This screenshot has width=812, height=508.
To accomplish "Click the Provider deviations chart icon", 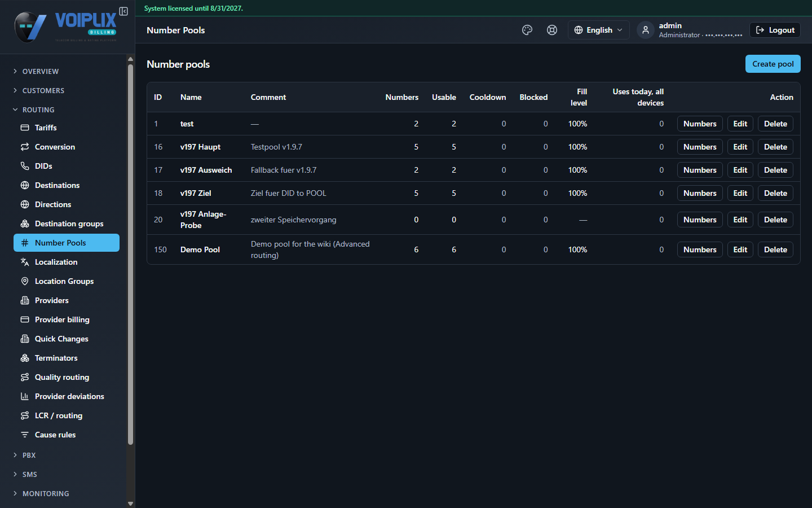I will coord(25,396).
